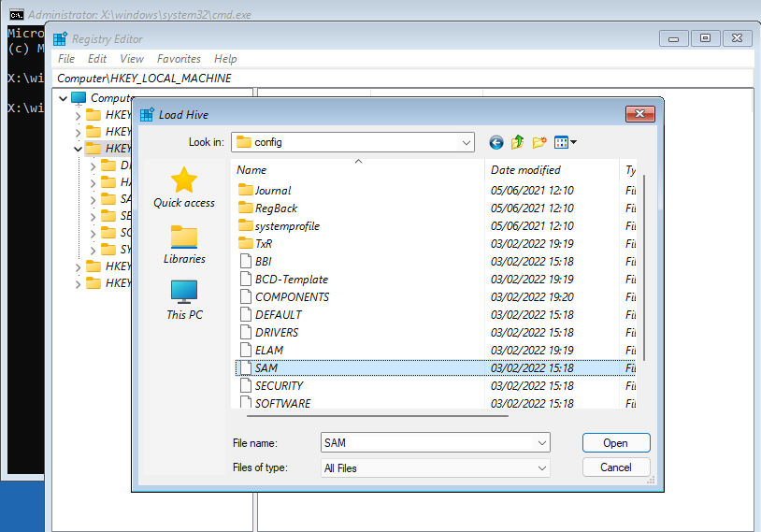Open This PC in places bar
The image size is (761, 532).
(x=184, y=300)
